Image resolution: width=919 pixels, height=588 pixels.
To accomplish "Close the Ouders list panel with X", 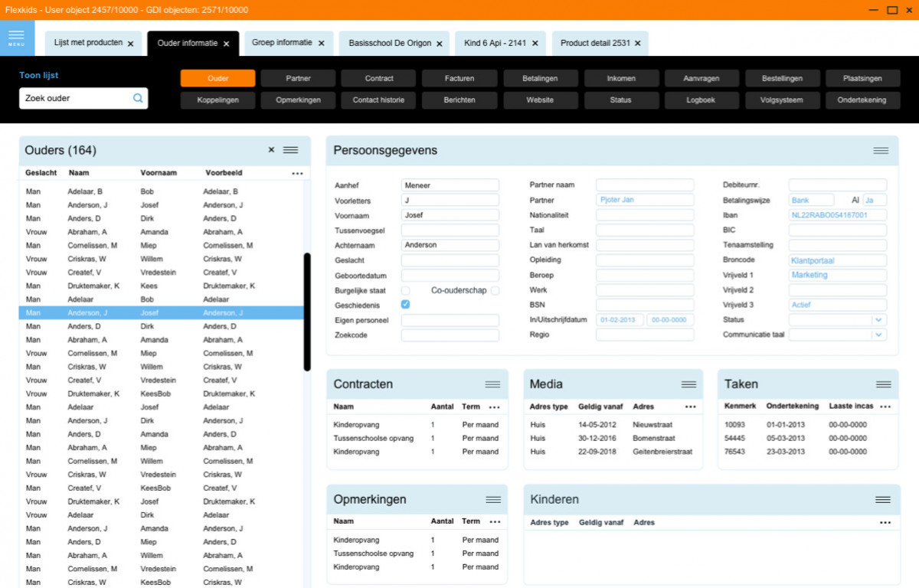I will 271,150.
